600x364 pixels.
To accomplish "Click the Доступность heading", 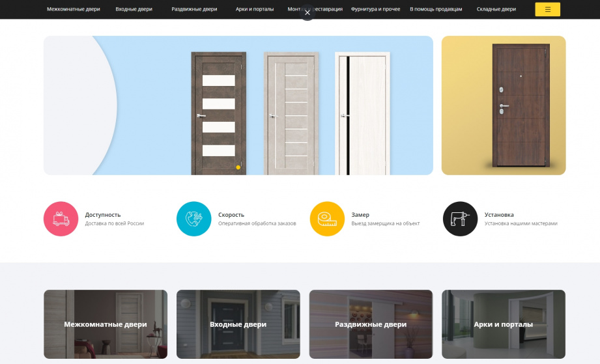I will tap(103, 215).
